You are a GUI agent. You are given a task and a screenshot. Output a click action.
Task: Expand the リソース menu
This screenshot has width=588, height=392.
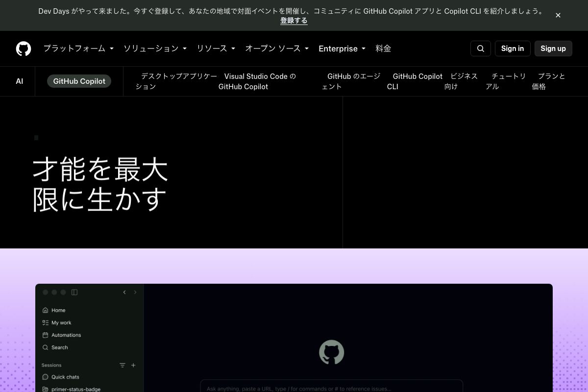click(x=216, y=49)
